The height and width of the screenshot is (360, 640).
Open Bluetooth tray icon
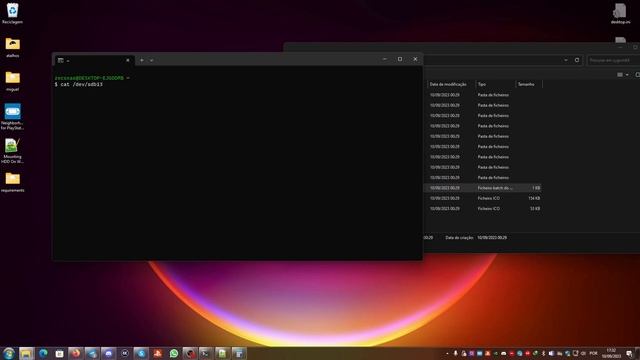pos(543,353)
